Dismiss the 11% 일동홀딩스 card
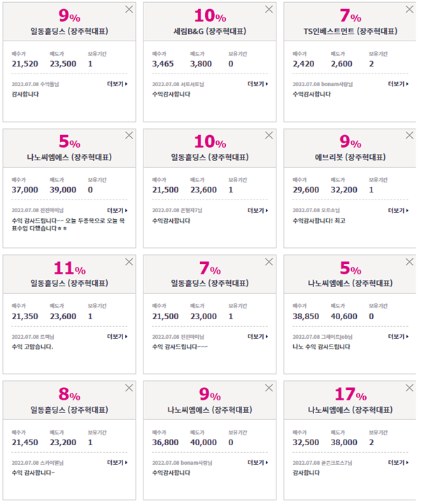This screenshot has height=504, width=438. pos(129,262)
